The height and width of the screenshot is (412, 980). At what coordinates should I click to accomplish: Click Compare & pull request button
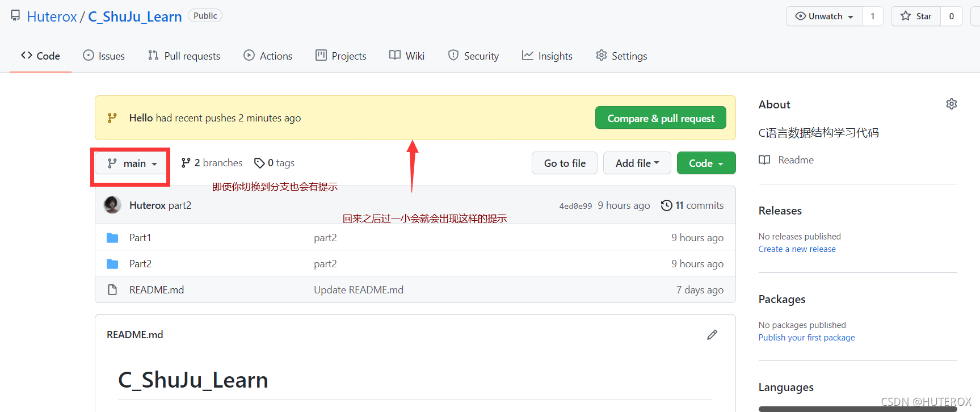click(661, 118)
